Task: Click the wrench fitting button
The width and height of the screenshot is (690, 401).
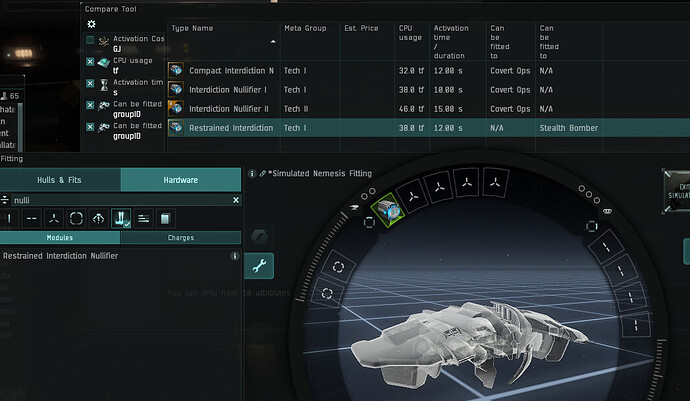Action: tap(259, 266)
